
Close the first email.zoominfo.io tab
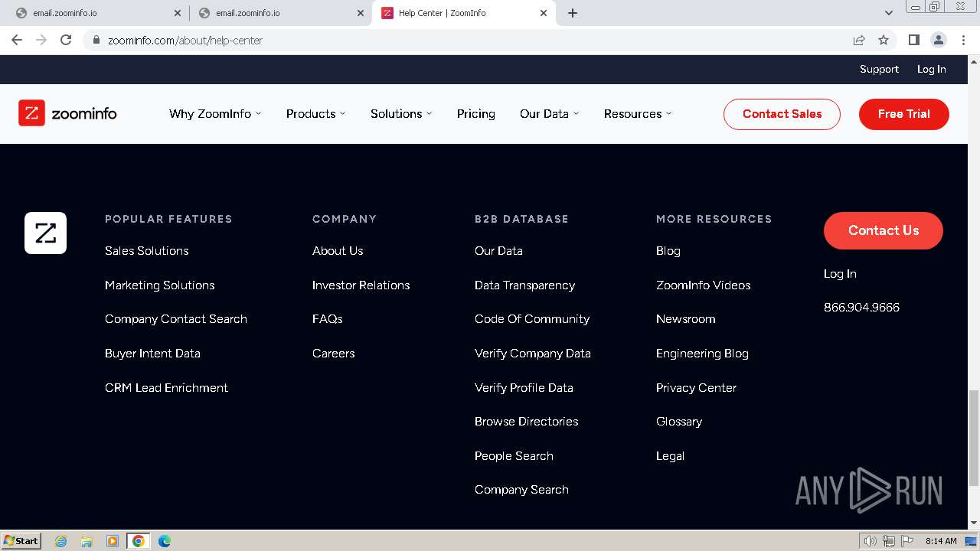[x=178, y=13]
